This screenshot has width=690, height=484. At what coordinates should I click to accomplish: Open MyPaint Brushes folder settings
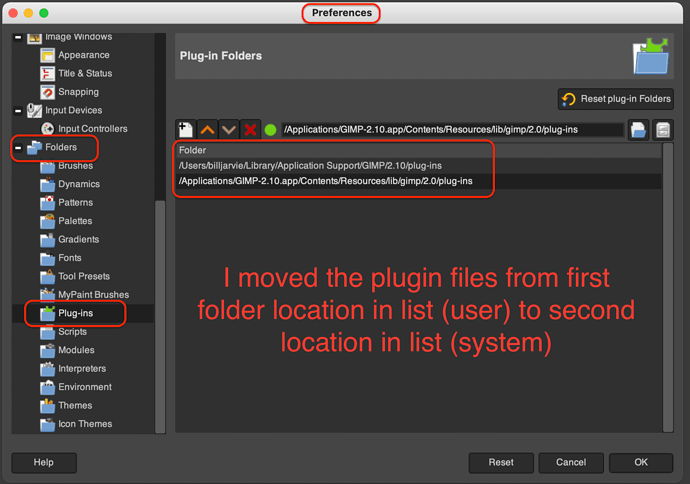tap(93, 295)
